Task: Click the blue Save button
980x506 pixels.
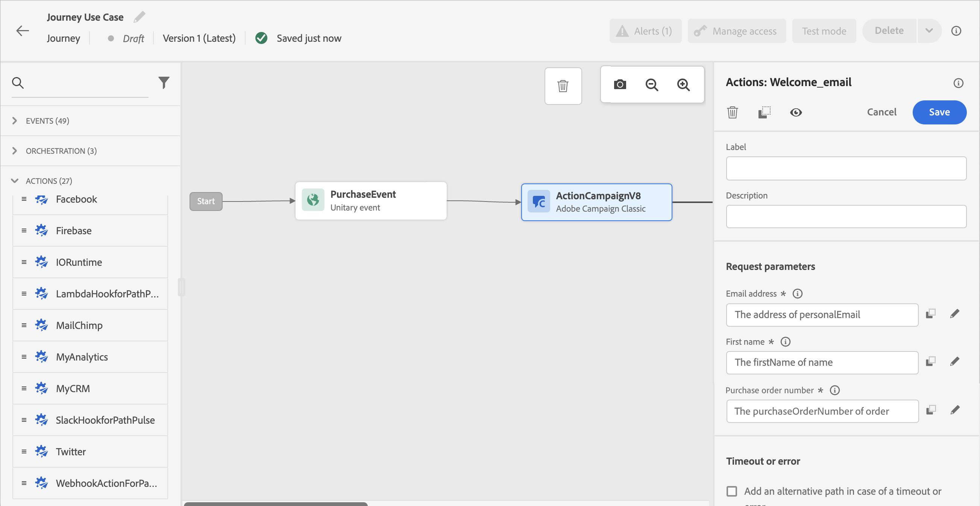Action: 939,112
